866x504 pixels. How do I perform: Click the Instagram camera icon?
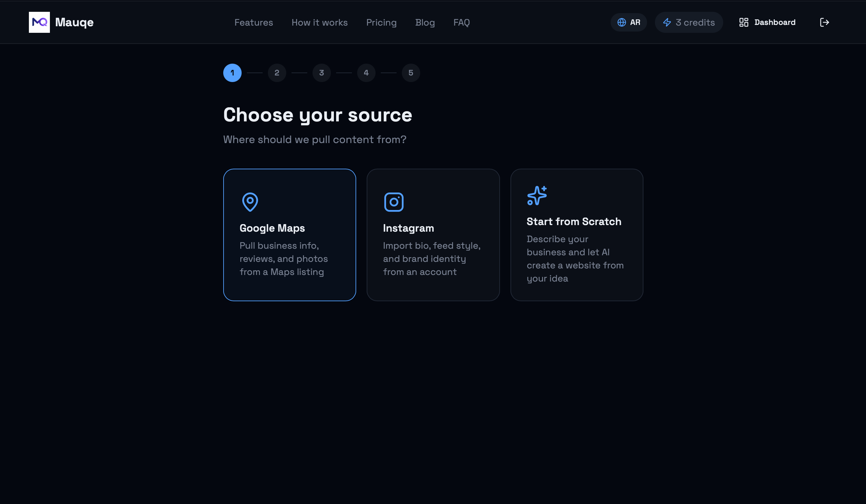[394, 202]
